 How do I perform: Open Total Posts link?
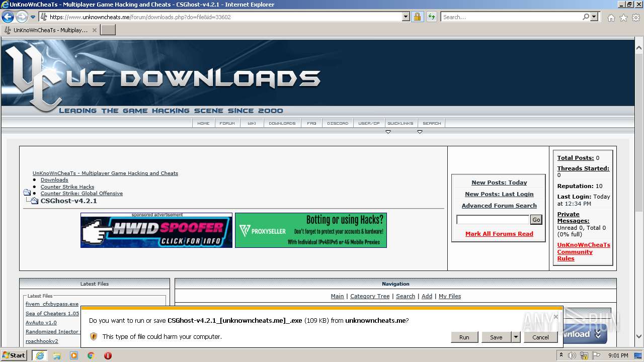pyautogui.click(x=575, y=158)
